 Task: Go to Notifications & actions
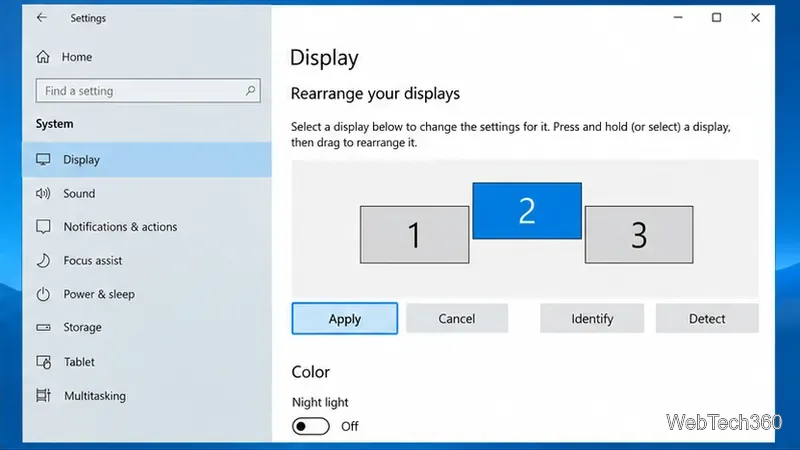point(147,227)
